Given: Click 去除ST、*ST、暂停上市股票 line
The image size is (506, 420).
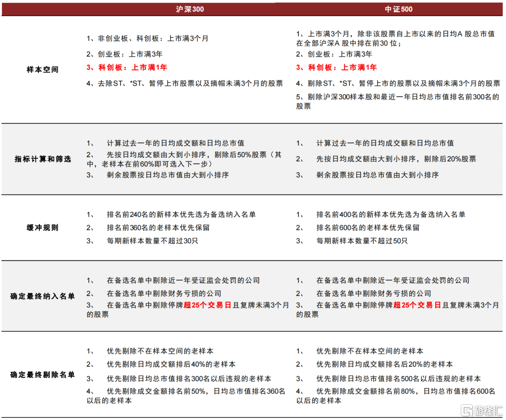Looking at the screenshot, I should tap(185, 83).
